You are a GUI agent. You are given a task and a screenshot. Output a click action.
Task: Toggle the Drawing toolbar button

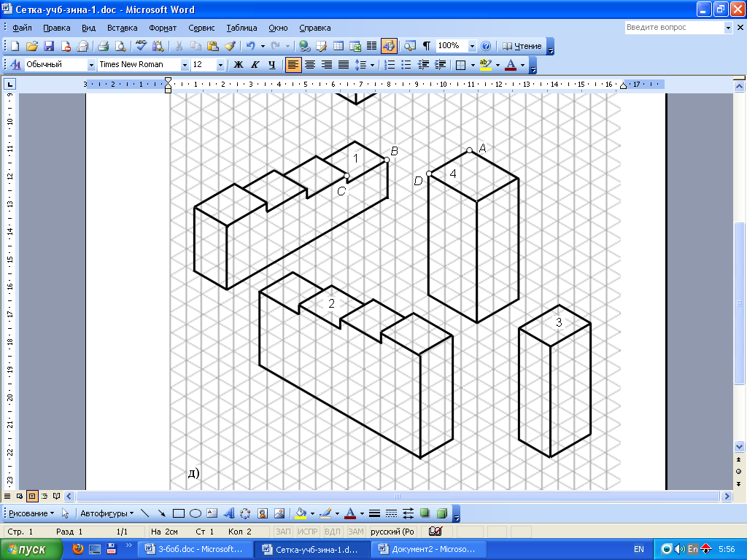click(389, 46)
